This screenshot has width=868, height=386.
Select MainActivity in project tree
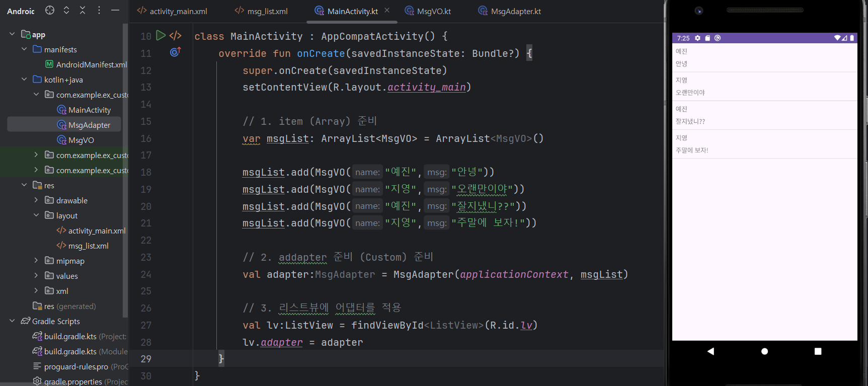[84, 110]
